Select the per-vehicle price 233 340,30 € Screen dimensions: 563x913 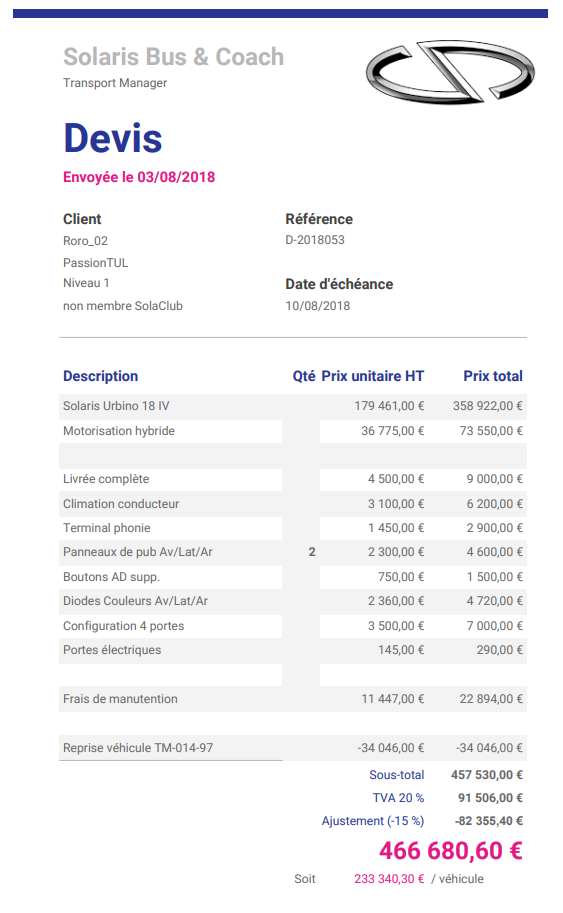coord(389,879)
